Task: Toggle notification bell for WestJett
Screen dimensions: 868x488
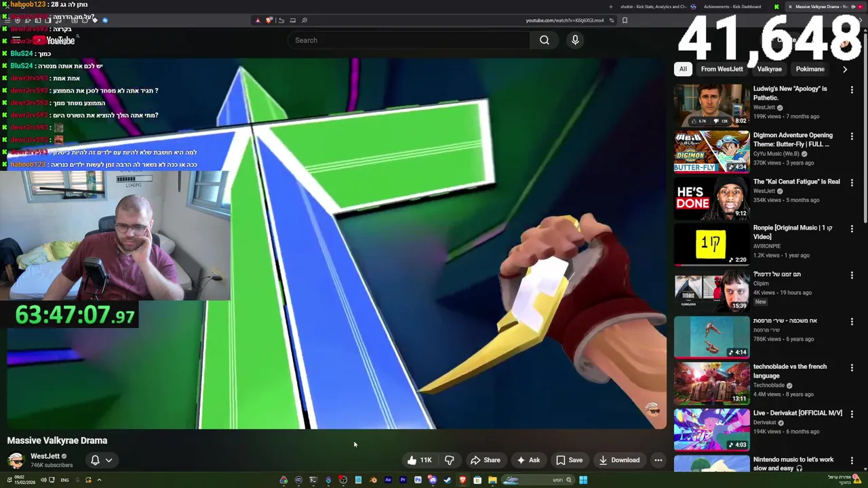Action: click(x=95, y=460)
